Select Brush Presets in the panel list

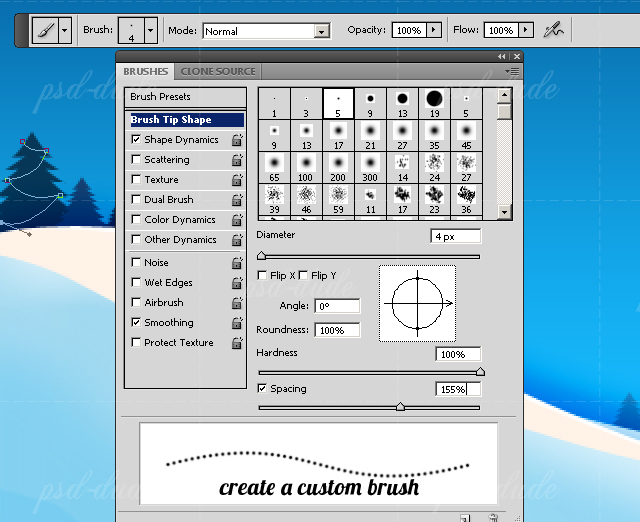(x=185, y=97)
